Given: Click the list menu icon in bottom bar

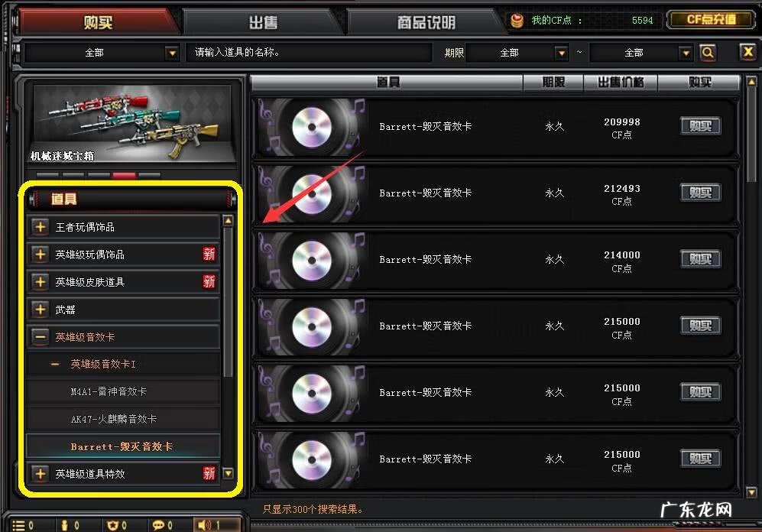Looking at the screenshot, I should tap(19, 525).
